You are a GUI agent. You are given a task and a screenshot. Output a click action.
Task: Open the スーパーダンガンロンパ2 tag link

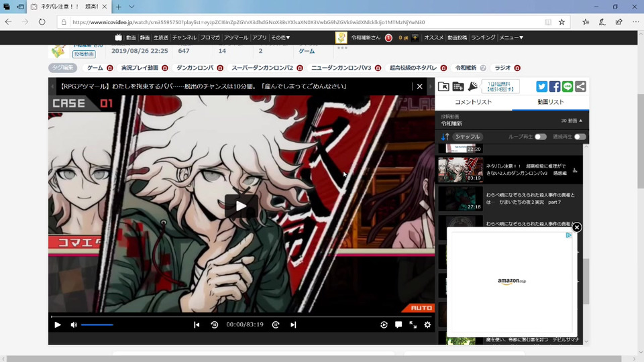pos(262,68)
